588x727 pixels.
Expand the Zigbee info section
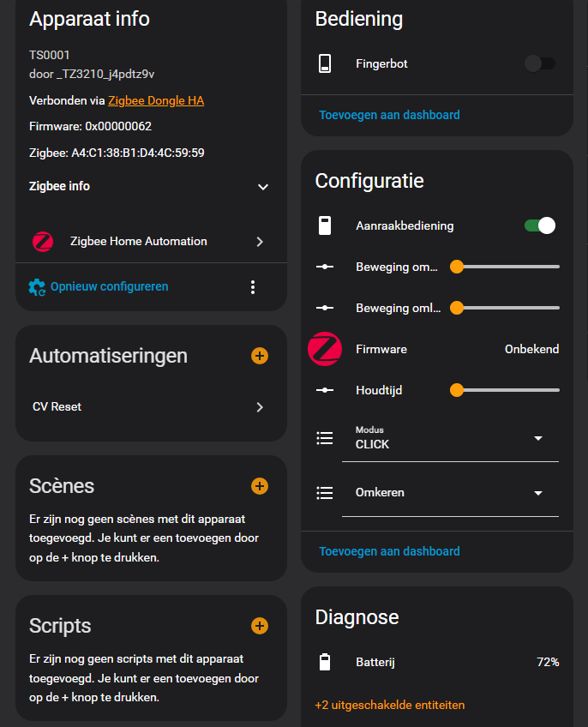click(263, 187)
